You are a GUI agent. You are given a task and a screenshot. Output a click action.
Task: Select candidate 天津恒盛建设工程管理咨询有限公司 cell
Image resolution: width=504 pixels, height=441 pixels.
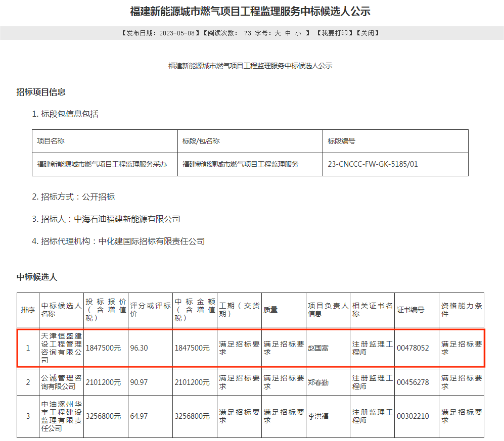coord(61,348)
